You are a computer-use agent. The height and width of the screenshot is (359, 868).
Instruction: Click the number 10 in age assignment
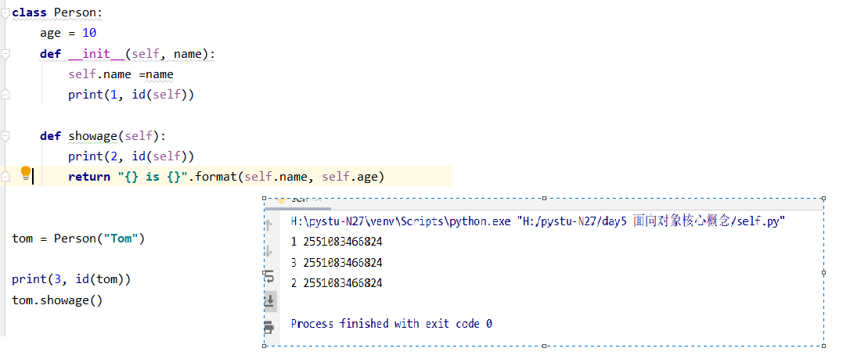(x=88, y=34)
